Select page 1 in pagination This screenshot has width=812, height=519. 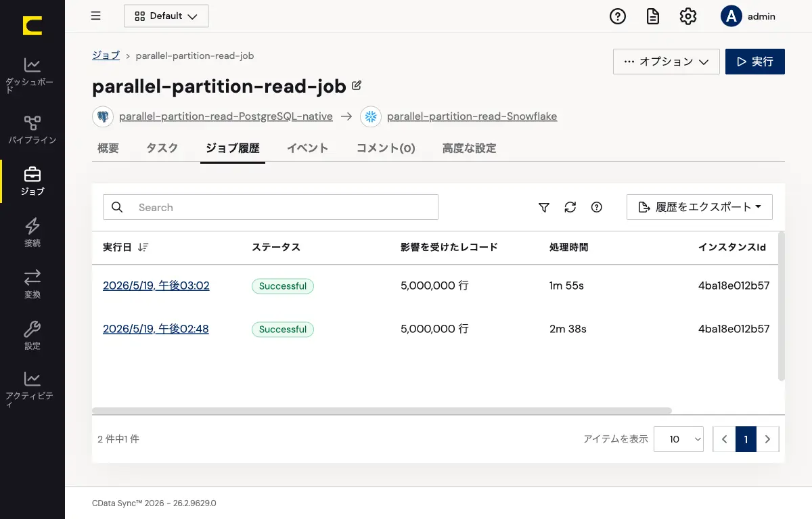(x=746, y=439)
